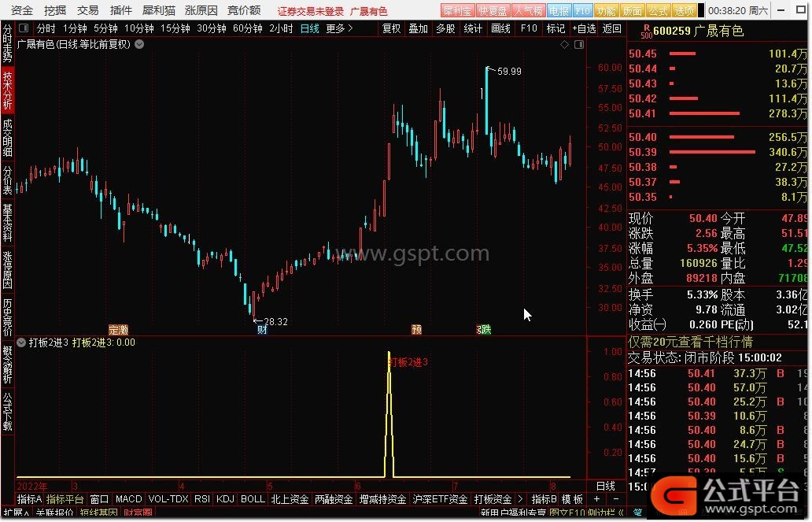The image size is (812, 522).
Task: Click the 返回 button
Action: pyautogui.click(x=612, y=28)
